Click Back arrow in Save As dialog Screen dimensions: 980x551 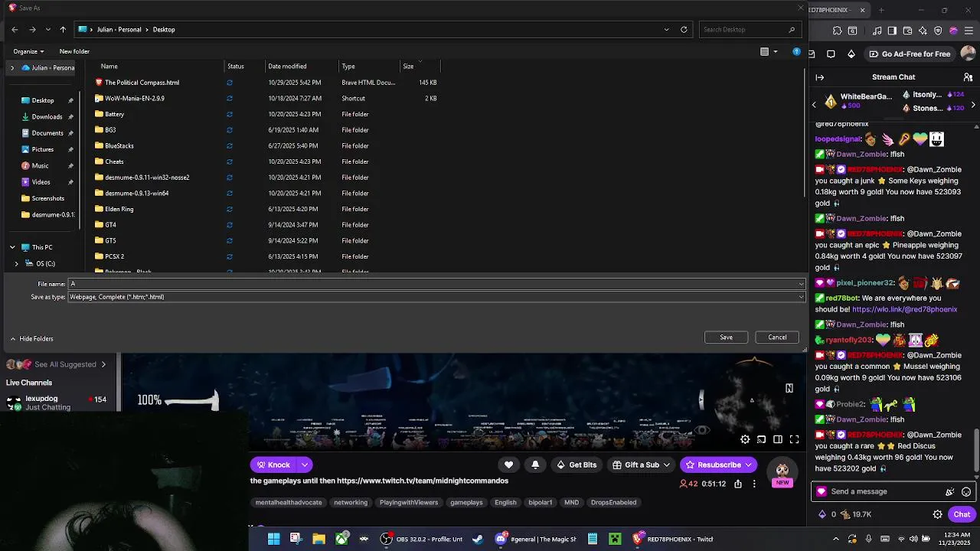[x=15, y=29]
